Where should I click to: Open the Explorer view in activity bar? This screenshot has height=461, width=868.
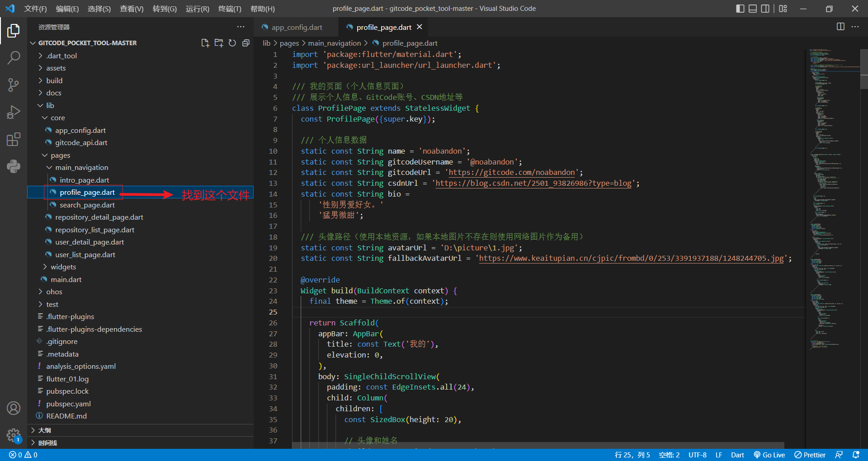(14, 31)
